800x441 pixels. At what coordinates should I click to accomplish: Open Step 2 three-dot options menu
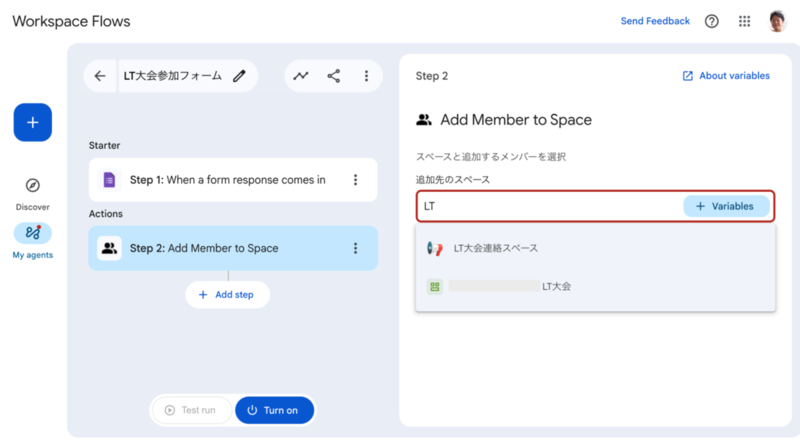(x=356, y=248)
